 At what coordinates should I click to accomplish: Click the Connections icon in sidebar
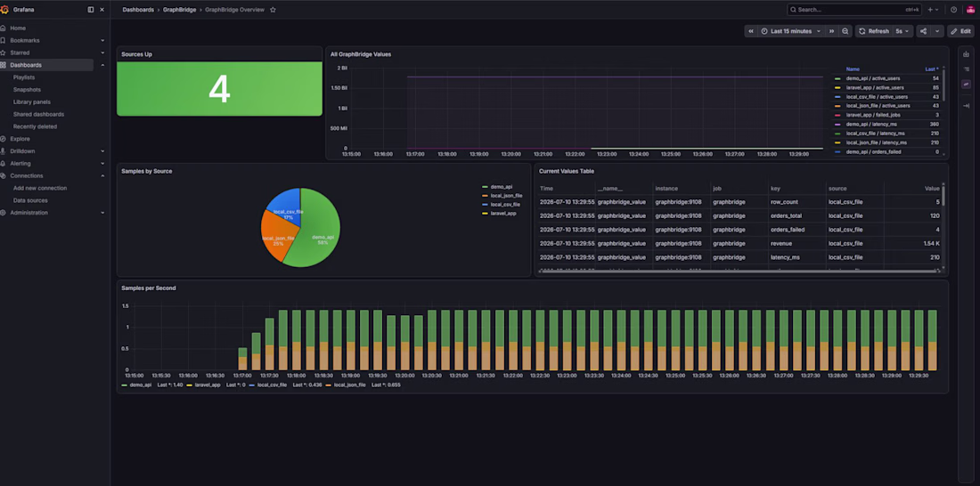pos(4,175)
